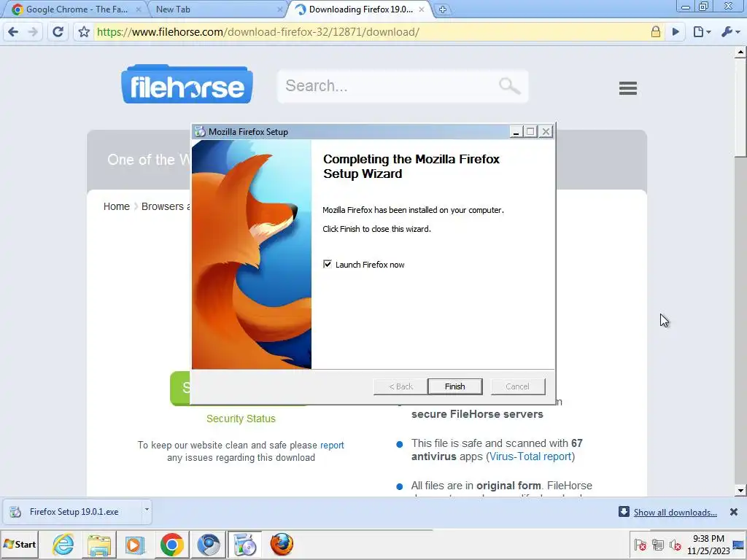This screenshot has height=560, width=747.
Task: Expand the Firefox Setup download item dropdown arrow
Action: point(147,510)
